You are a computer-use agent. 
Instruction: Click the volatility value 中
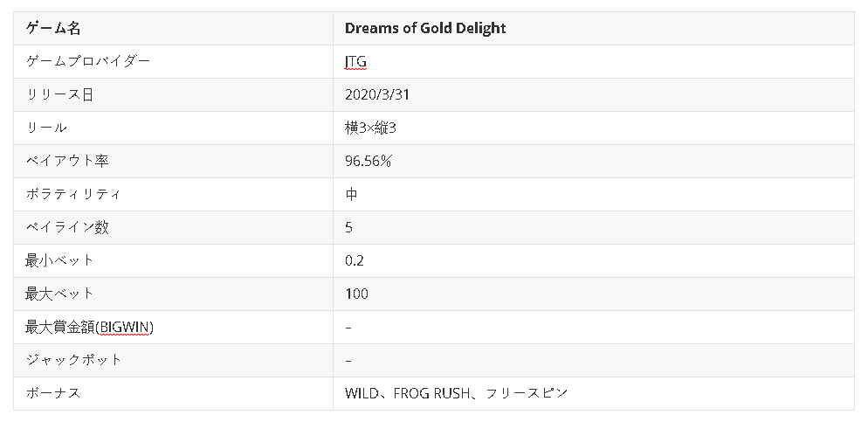(x=351, y=194)
